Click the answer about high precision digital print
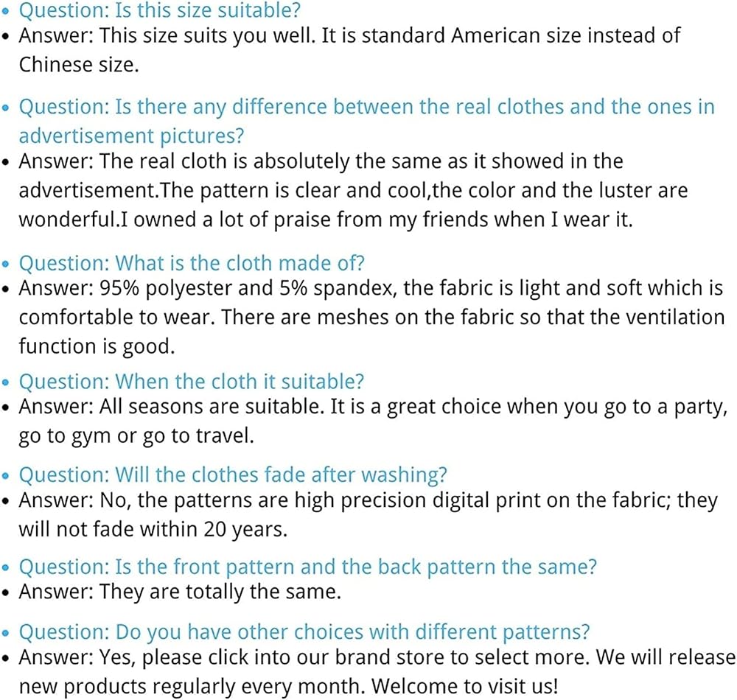737x700 pixels. click(x=367, y=514)
